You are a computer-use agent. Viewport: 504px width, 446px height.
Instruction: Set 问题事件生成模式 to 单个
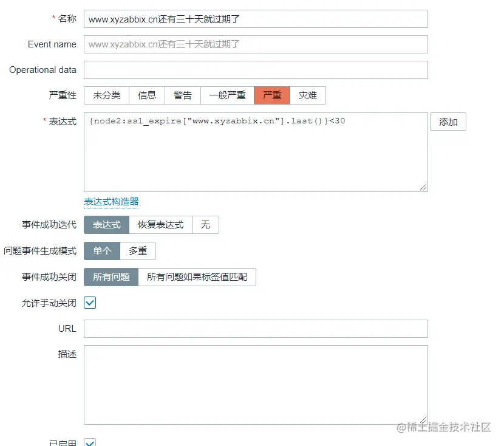click(x=102, y=251)
